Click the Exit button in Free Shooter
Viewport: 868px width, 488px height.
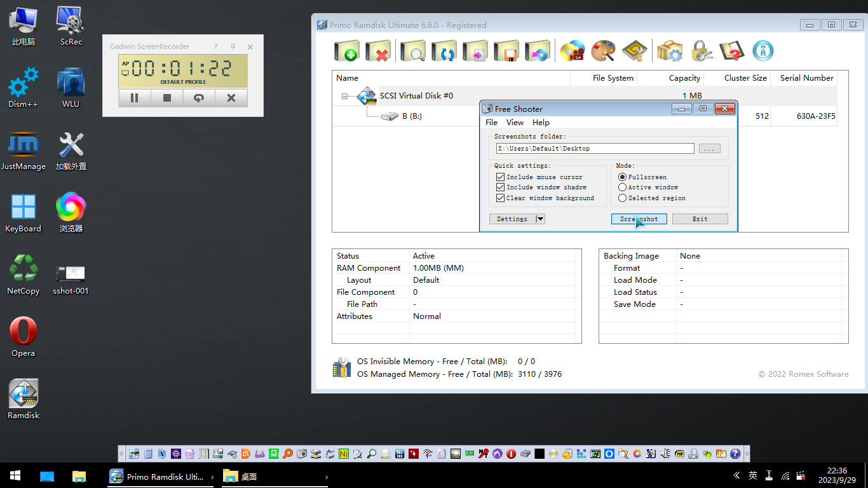pos(700,219)
